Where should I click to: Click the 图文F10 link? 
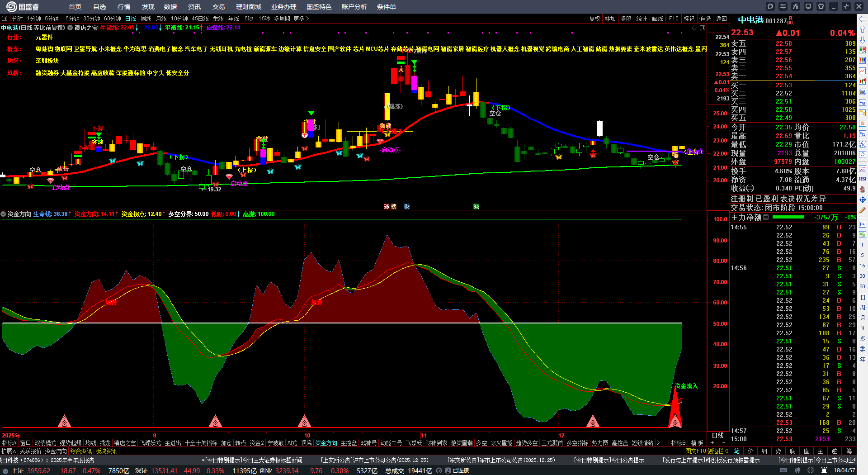click(695, 451)
